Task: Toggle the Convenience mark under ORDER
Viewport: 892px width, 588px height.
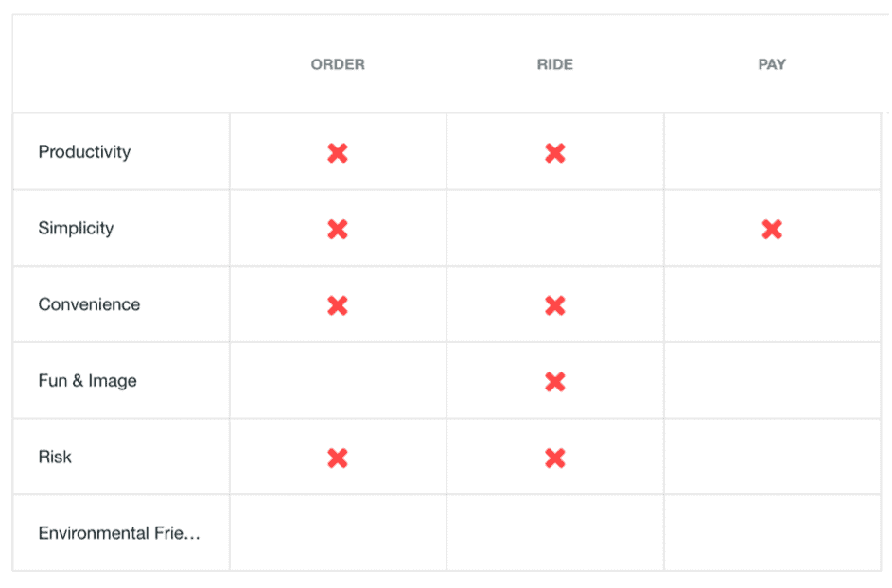Action: coord(338,305)
